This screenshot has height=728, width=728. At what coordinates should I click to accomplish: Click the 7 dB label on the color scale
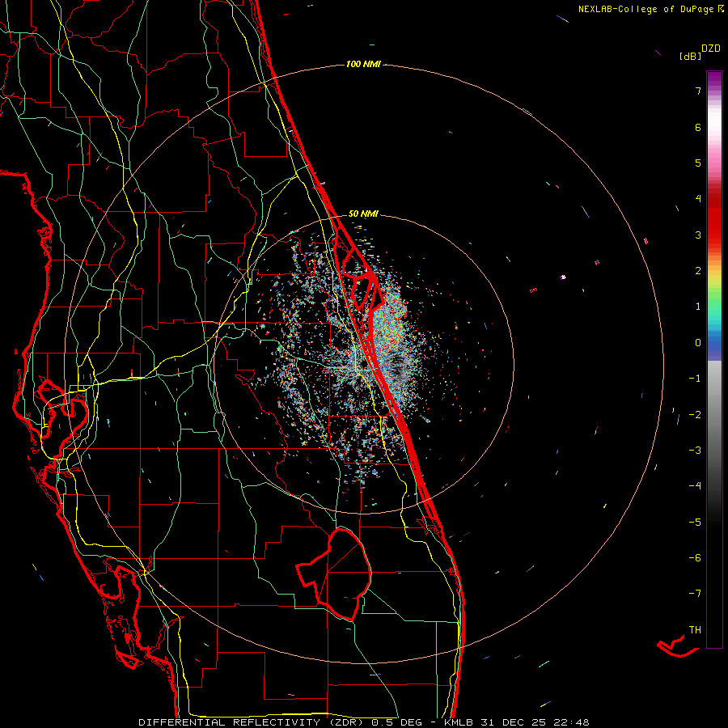click(x=698, y=91)
